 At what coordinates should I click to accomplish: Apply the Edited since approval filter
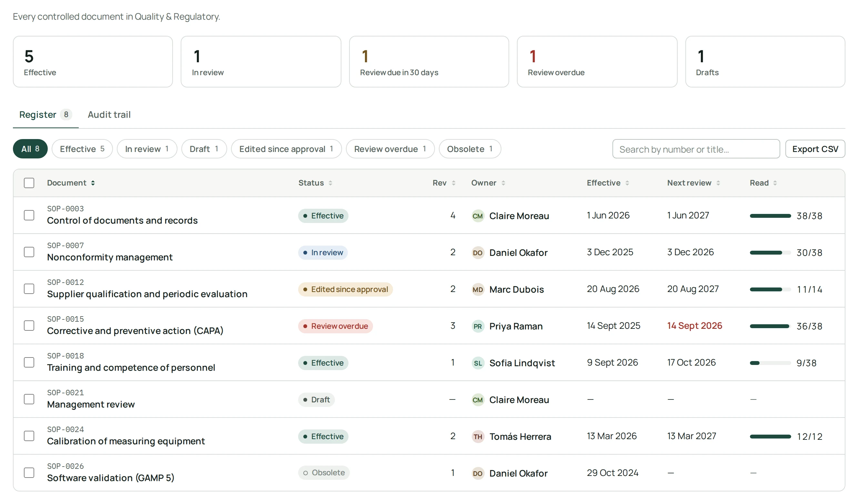click(286, 149)
